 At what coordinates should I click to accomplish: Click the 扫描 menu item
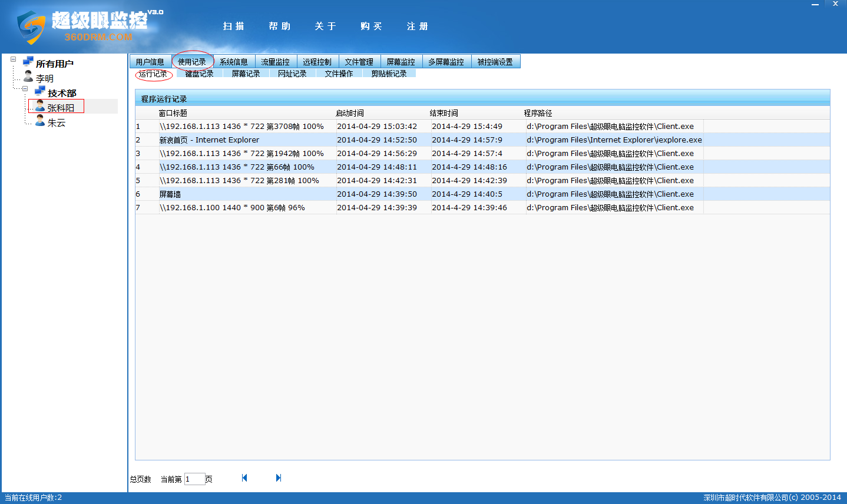click(233, 26)
